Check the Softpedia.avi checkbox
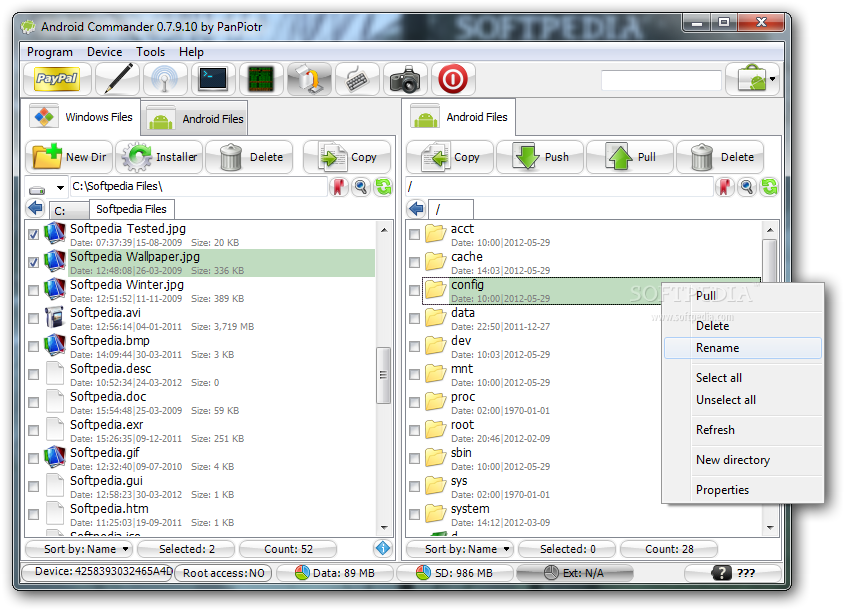Screen dimensions: 845x611 33,318
